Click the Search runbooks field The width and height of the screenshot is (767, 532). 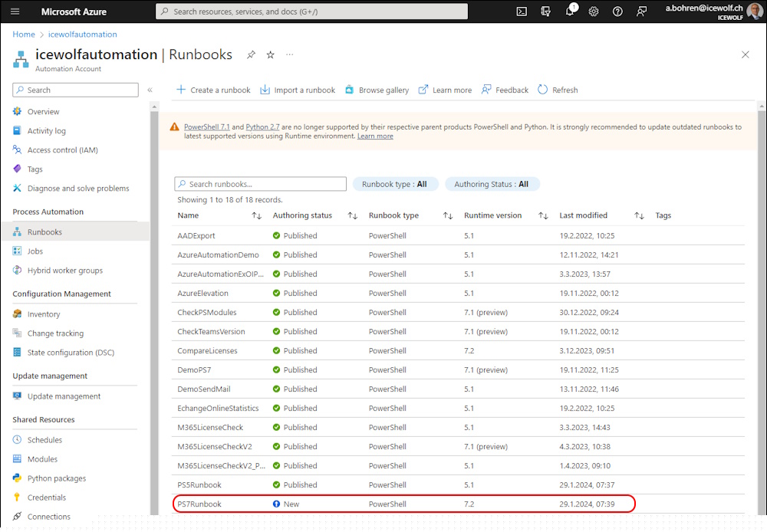pos(260,184)
